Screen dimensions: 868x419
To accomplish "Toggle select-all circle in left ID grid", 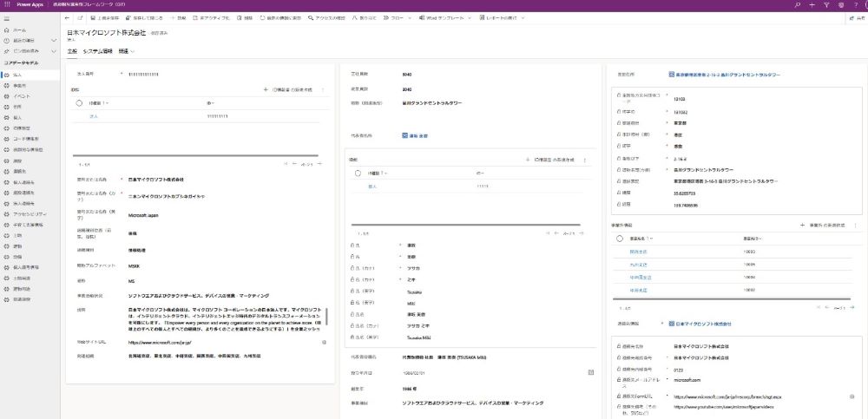I will 79,103.
